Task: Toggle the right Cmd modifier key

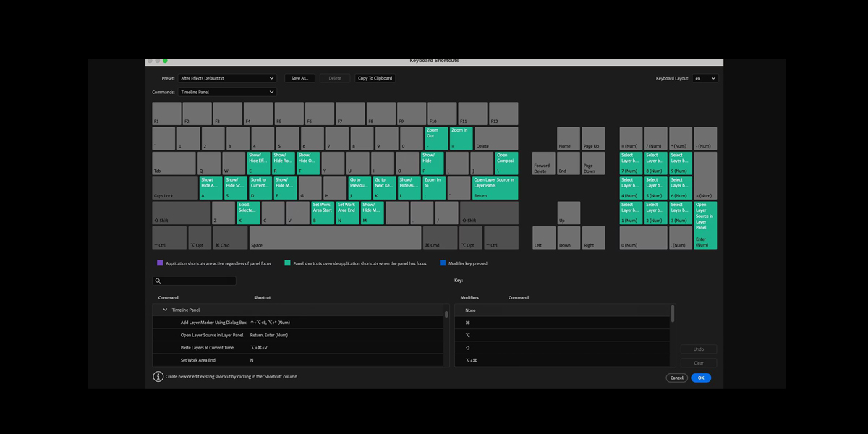Action: [x=441, y=238]
